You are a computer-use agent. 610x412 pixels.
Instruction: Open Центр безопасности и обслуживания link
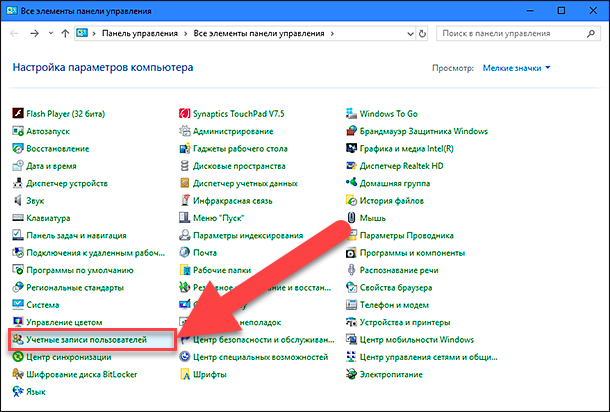point(263,340)
